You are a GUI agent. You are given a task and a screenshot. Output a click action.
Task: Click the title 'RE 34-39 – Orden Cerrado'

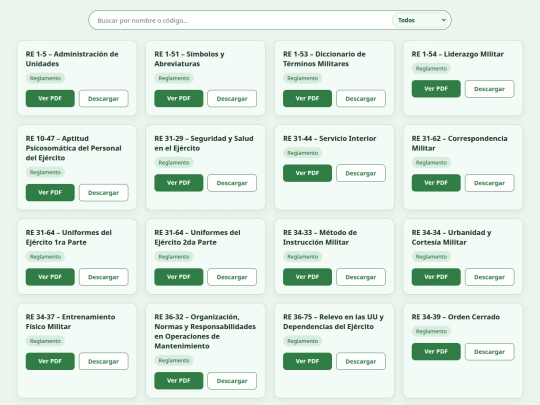click(x=456, y=317)
